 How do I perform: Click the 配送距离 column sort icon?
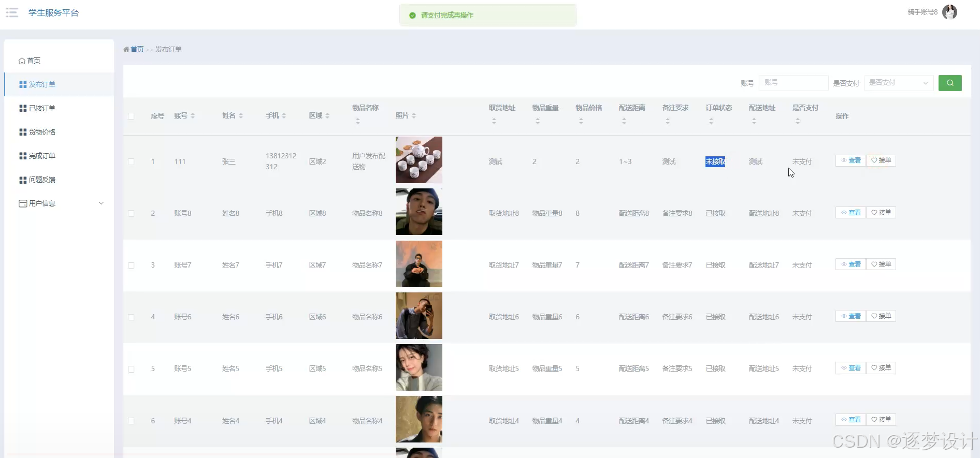[x=624, y=121]
